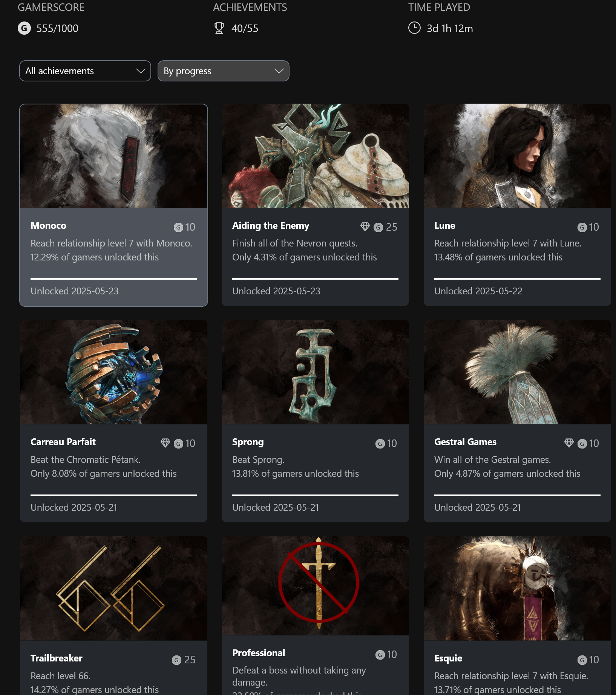Click the gamerscore G icon on Carreau Parfait
The image size is (616, 695).
[x=178, y=444]
